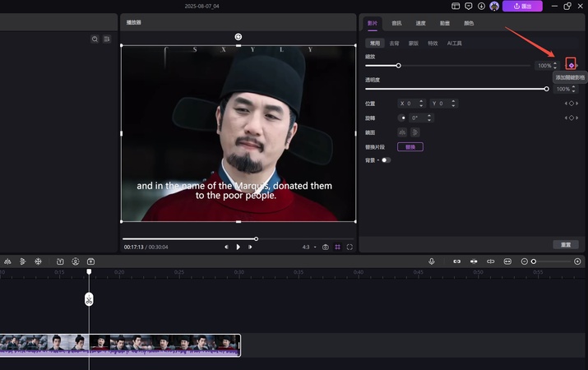588x370 pixels.
Task: Toggle the purple grid guides icon in player
Action: click(x=337, y=247)
